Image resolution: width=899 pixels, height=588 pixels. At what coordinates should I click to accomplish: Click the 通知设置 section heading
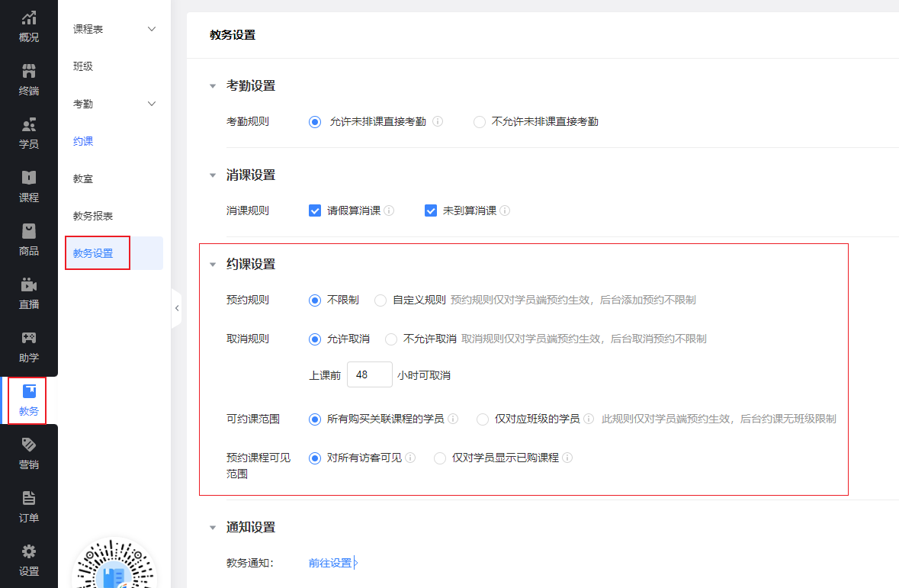pyautogui.click(x=251, y=527)
